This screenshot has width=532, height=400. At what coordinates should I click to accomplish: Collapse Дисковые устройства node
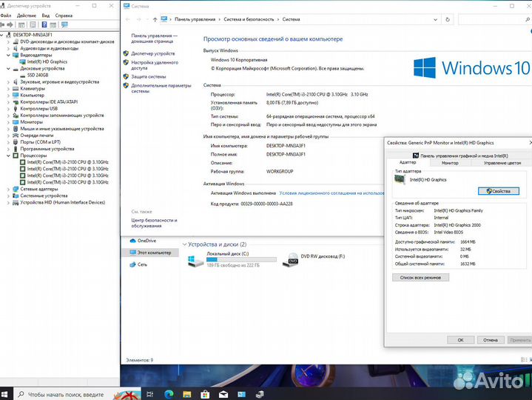tap(8, 69)
